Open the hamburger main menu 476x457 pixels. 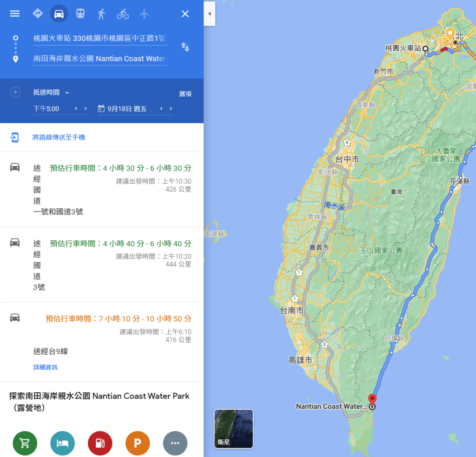pyautogui.click(x=15, y=13)
